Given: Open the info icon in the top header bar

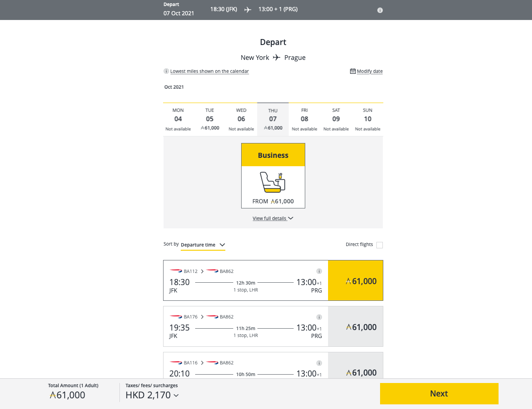Looking at the screenshot, I should [380, 10].
